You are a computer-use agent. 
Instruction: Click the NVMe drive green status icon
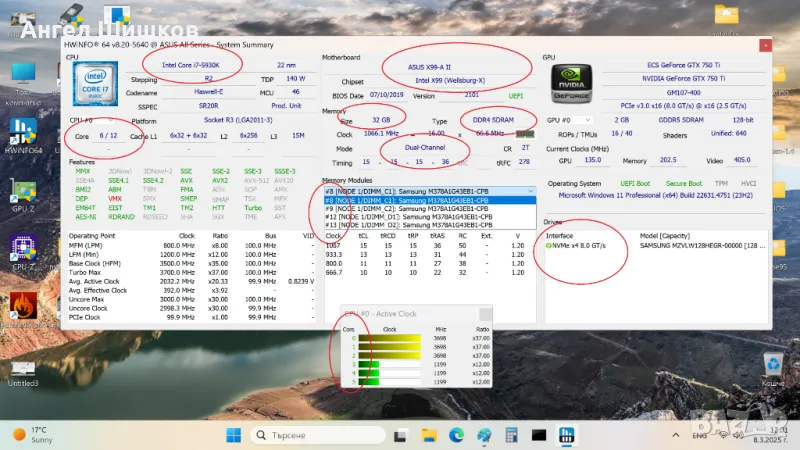[x=550, y=245]
